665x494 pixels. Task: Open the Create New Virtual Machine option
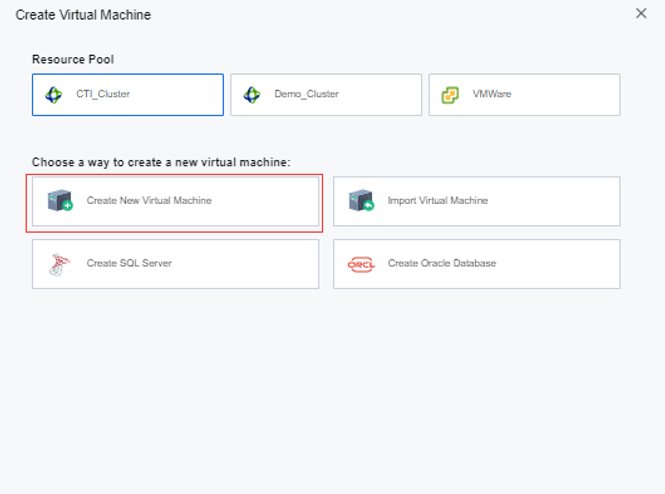(x=176, y=201)
